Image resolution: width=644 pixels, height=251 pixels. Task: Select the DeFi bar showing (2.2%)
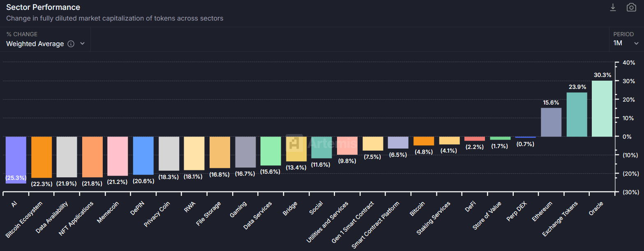474,139
